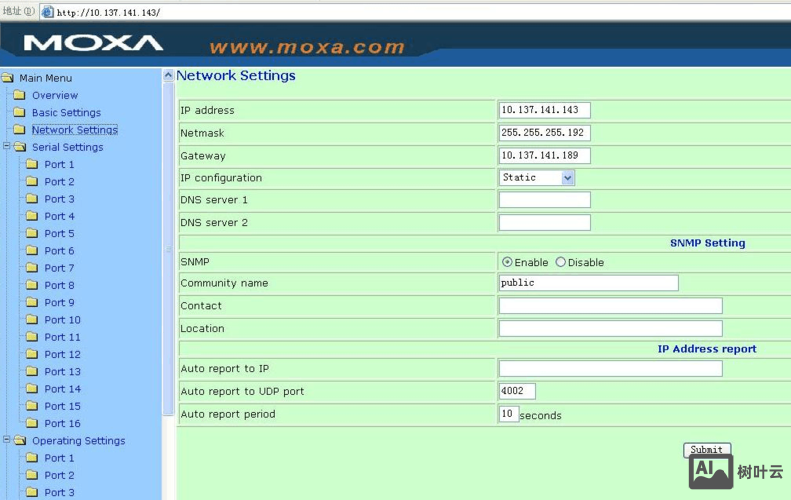Click the Port 16 folder icon
The image size is (791, 500).
[x=32, y=423]
